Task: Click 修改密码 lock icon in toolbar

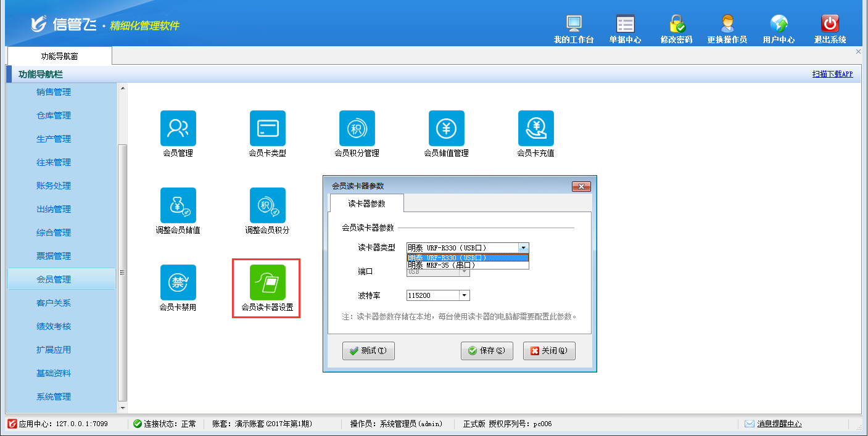Action: click(676, 24)
